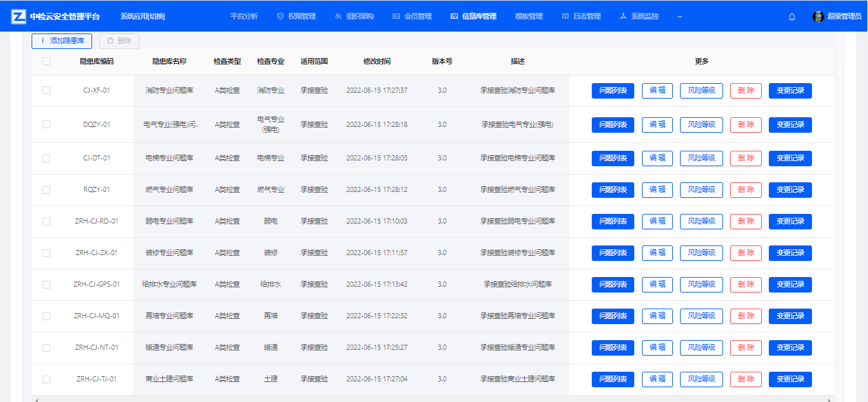868x402 pixels.
Task: Go to 模板管理 in the top navigation
Action: coord(529,17)
